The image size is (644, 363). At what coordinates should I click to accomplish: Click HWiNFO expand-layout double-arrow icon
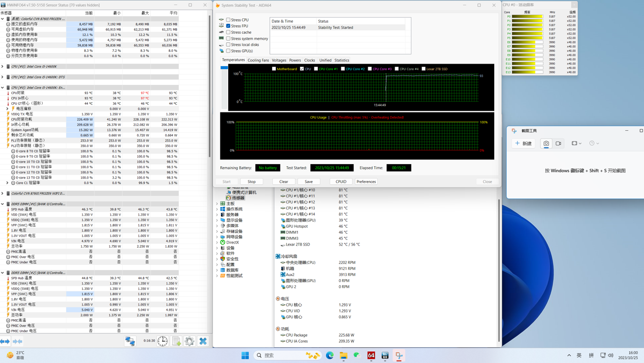pyautogui.click(x=5, y=342)
